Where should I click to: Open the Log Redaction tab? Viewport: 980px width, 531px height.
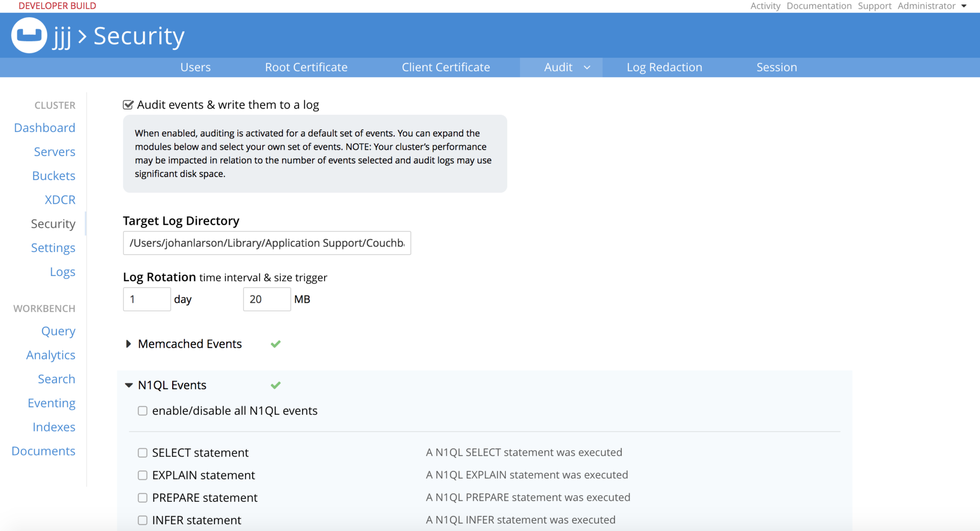pyautogui.click(x=664, y=67)
